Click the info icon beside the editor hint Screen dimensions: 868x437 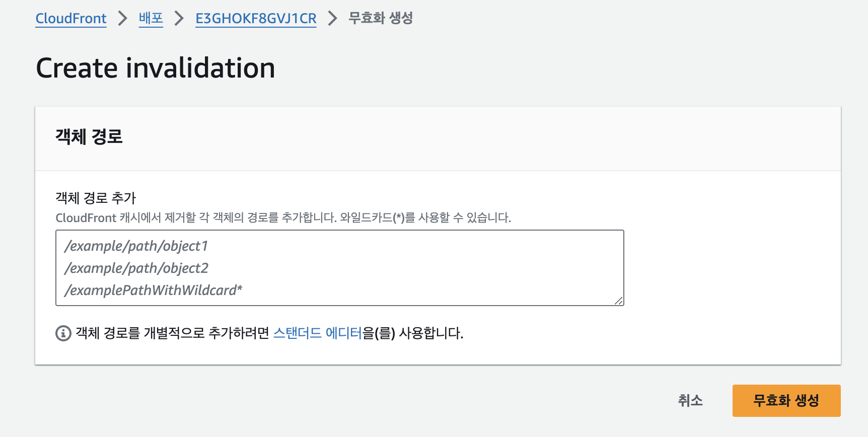click(63, 333)
